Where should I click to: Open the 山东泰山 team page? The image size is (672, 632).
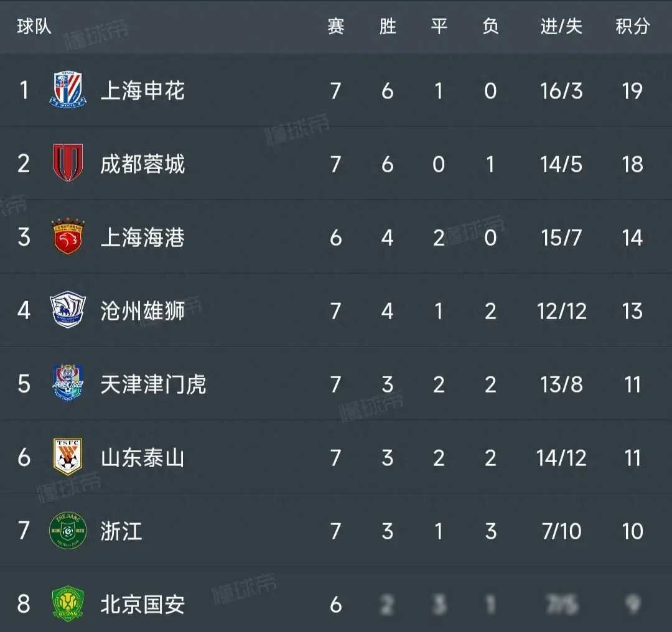142,458
